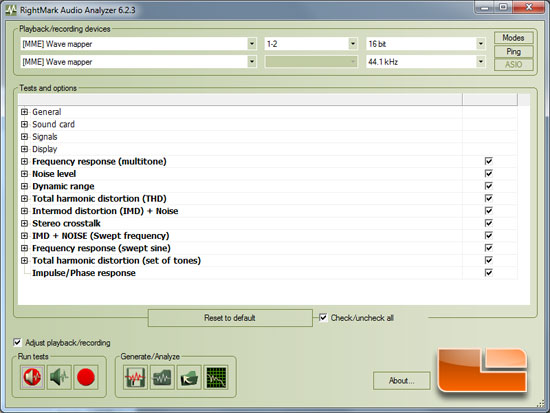Click the RightMark title bar app icon
Screen dimensions: 550x413
click(11, 10)
